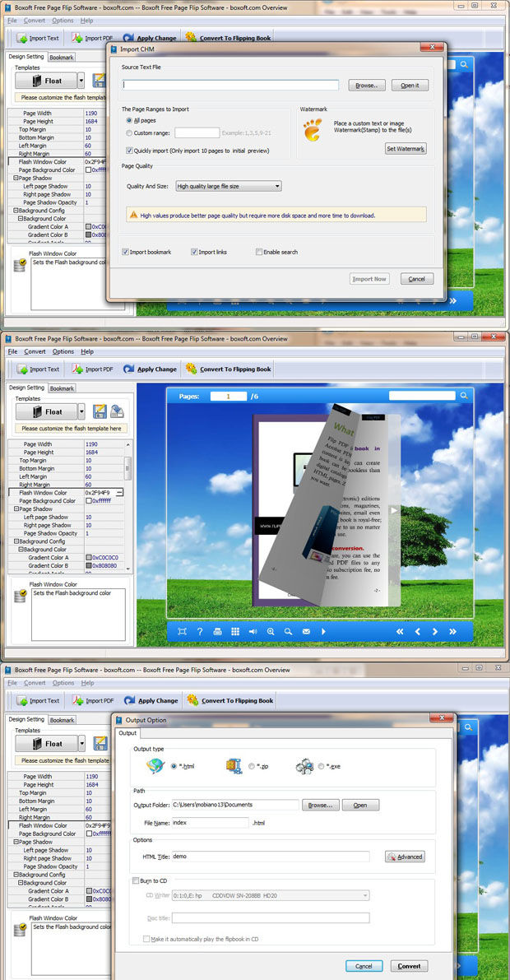The width and height of the screenshot is (510, 980).
Task: Click Apply Change in flipbook preview window toolbar
Action: 150,369
